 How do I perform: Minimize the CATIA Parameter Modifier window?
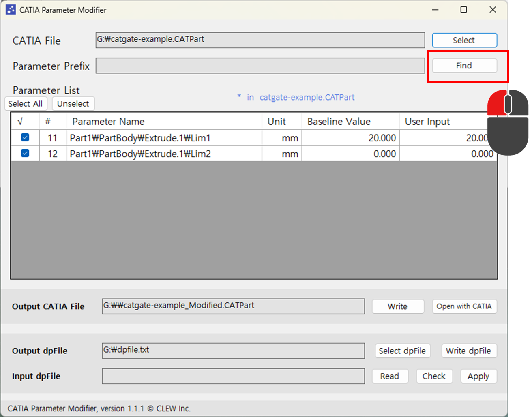435,10
